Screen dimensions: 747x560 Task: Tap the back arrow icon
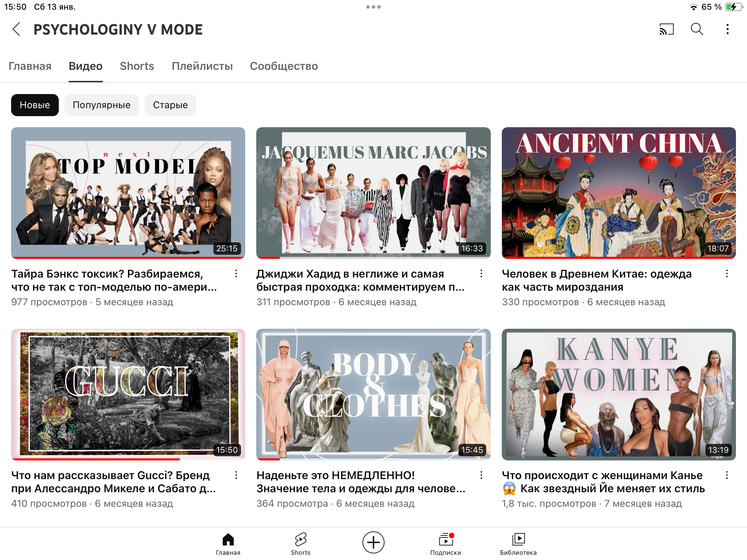click(16, 29)
